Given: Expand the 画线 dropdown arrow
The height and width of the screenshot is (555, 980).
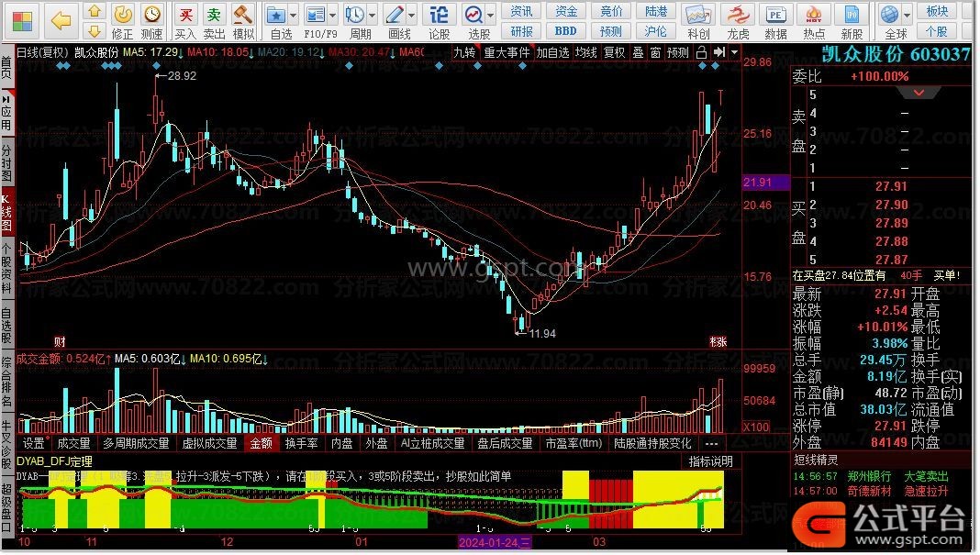Looking at the screenshot, I should (x=411, y=15).
